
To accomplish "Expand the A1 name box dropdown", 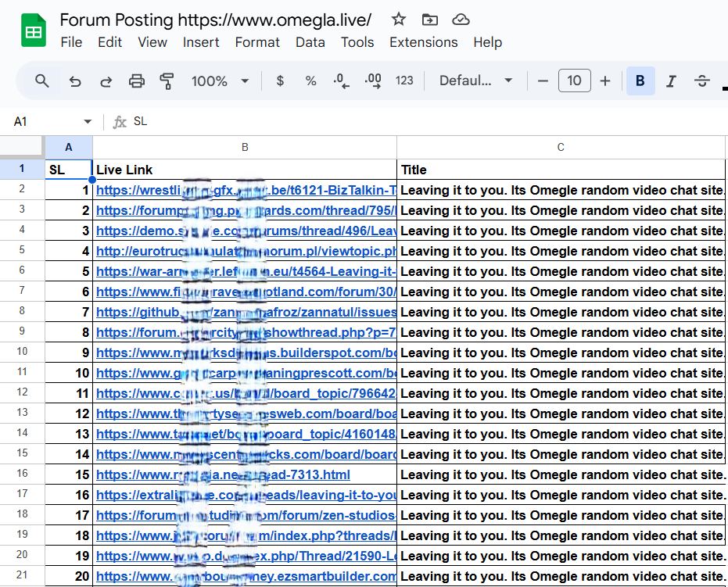I will point(88,121).
